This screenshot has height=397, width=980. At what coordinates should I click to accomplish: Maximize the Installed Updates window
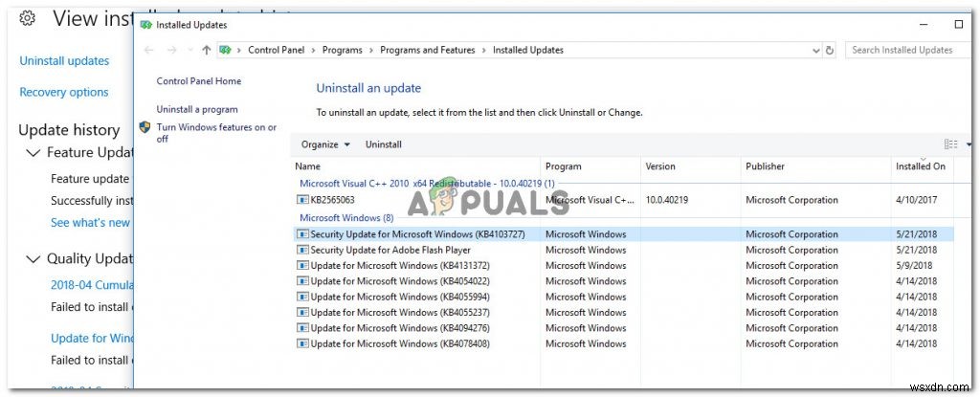pos(959,25)
